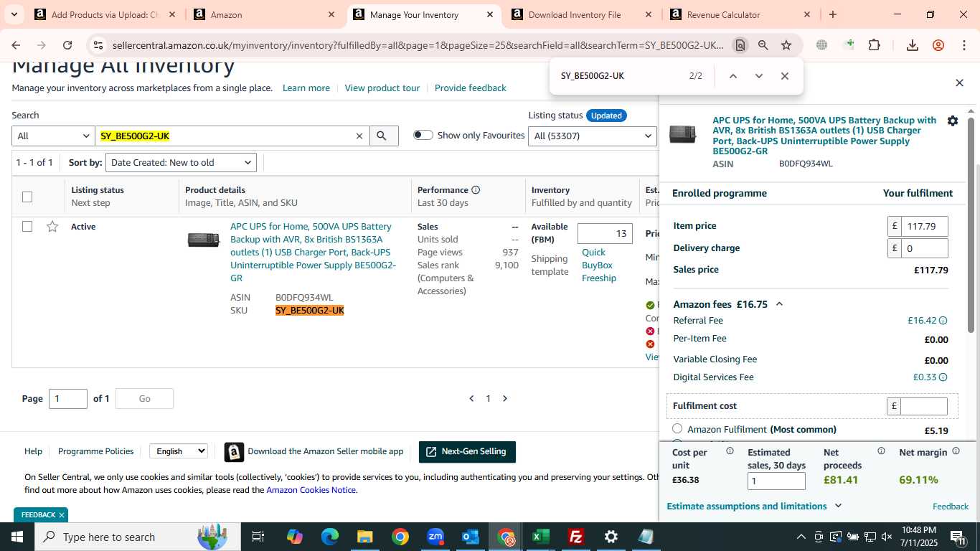Screen dimensions: 980x551
Task: Open the Learn more link
Action: tap(306, 88)
